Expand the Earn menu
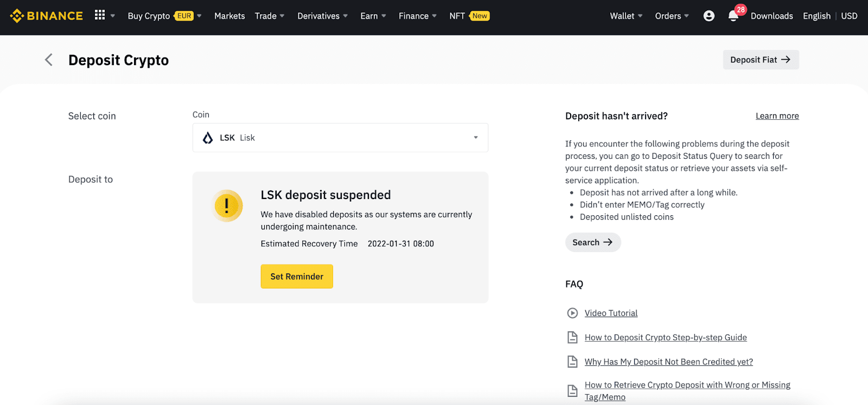The height and width of the screenshot is (405, 868). tap(373, 16)
